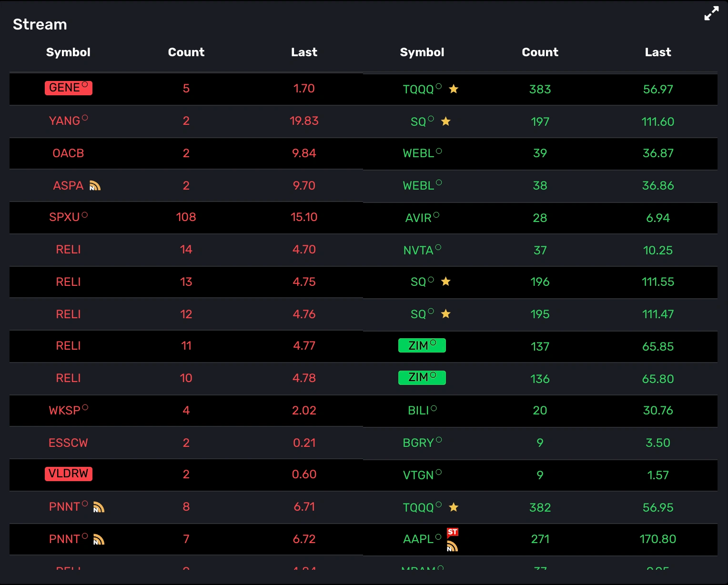Click the red ST flag beside AAPL
This screenshot has height=585, width=728.
(x=453, y=532)
